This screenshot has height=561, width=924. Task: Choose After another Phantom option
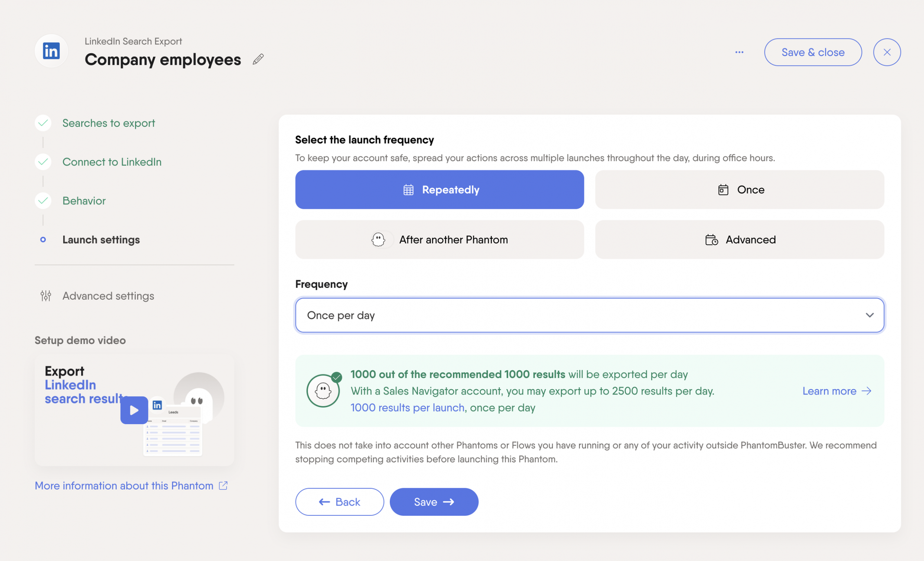pos(440,240)
